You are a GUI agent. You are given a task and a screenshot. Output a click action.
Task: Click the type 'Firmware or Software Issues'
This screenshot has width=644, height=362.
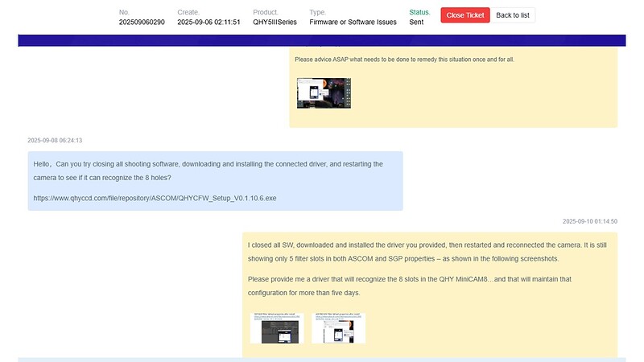click(x=353, y=23)
